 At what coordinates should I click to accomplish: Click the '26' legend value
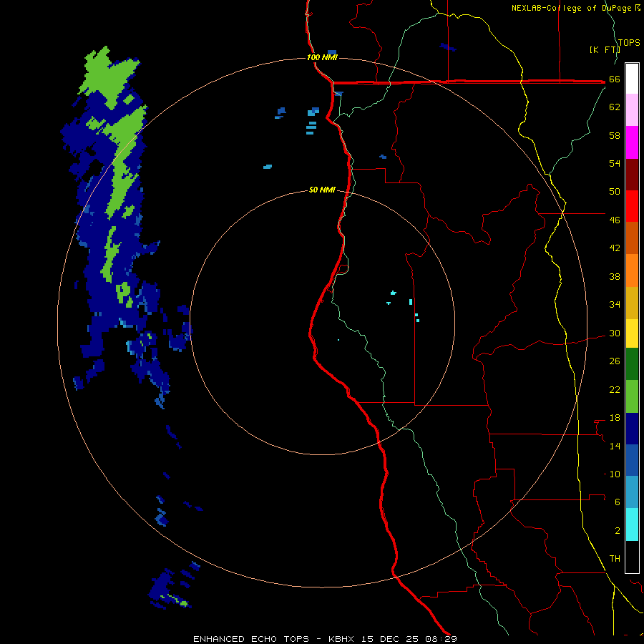point(615,361)
